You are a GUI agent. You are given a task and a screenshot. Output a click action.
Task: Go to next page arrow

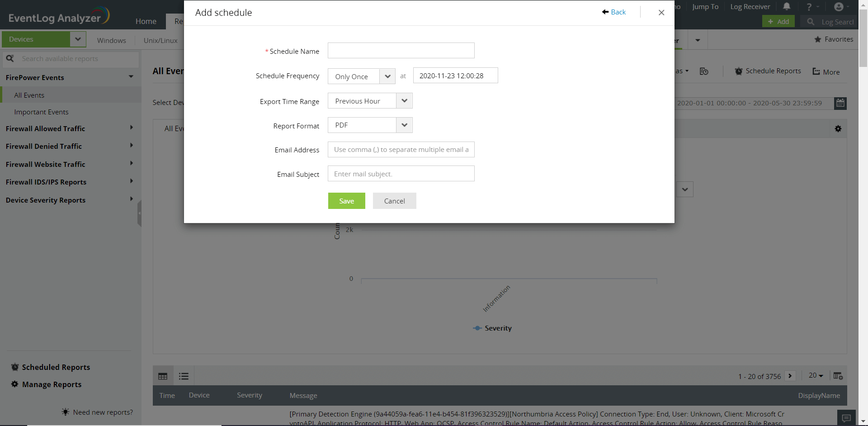point(790,376)
